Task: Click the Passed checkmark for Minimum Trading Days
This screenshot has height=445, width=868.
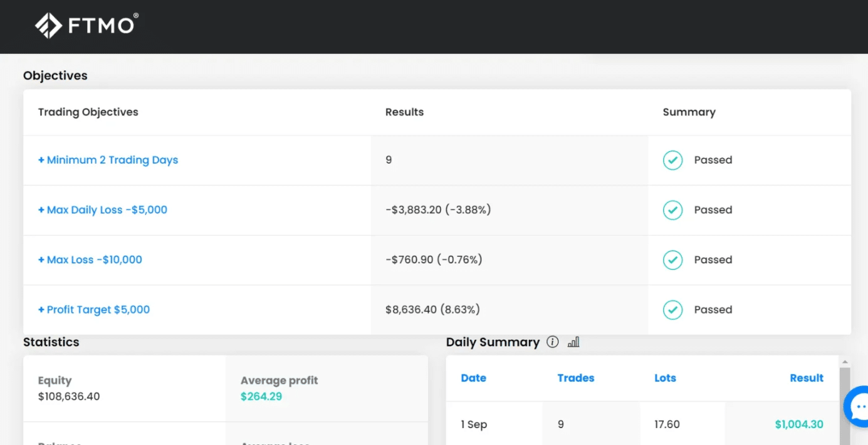Action: pyautogui.click(x=672, y=160)
